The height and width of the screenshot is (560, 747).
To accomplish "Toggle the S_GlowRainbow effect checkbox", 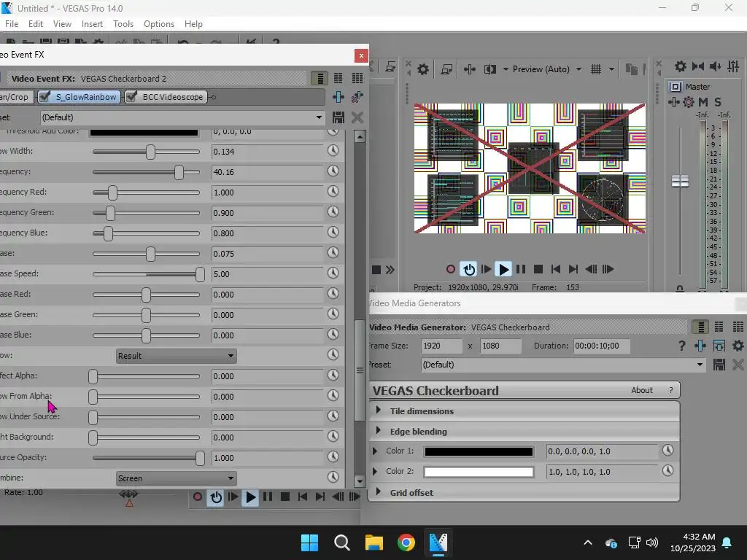I will (44, 97).
